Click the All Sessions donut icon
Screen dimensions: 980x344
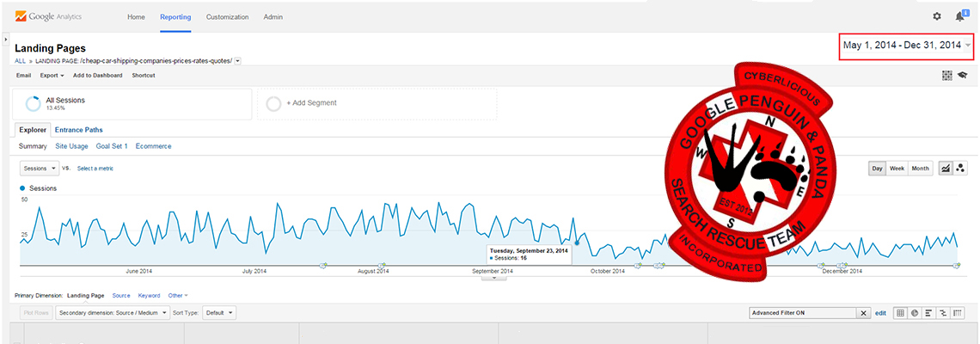[32, 104]
